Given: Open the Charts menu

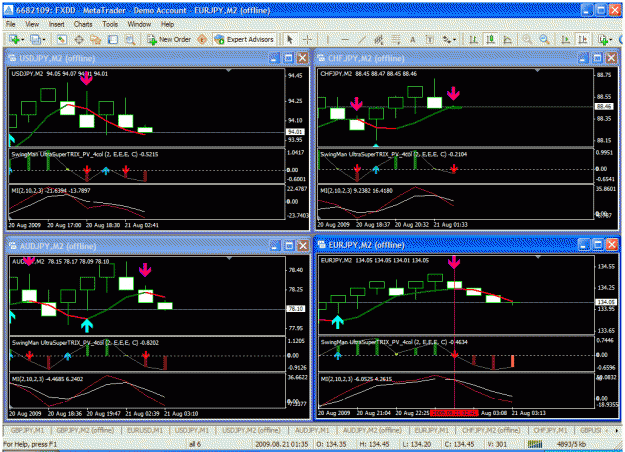Looking at the screenshot, I should click(x=83, y=24).
